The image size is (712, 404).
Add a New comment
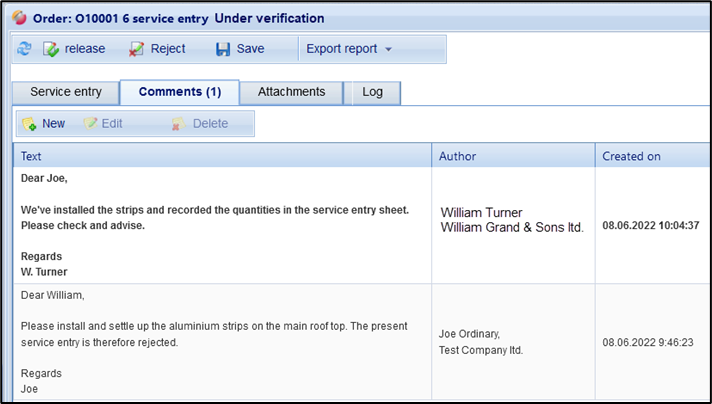(x=44, y=124)
